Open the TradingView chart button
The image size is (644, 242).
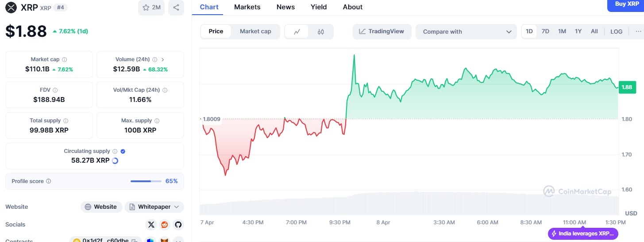(x=382, y=31)
